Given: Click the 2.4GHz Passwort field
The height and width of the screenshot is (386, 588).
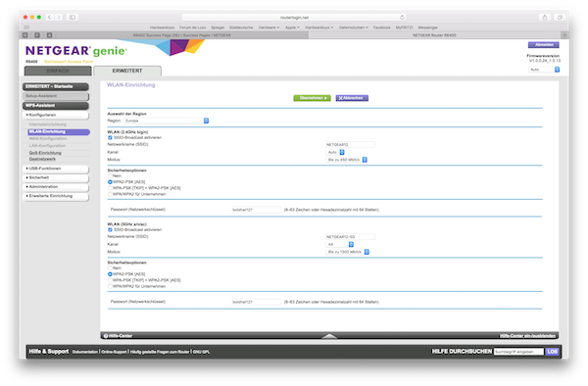Looking at the screenshot, I should point(256,210).
